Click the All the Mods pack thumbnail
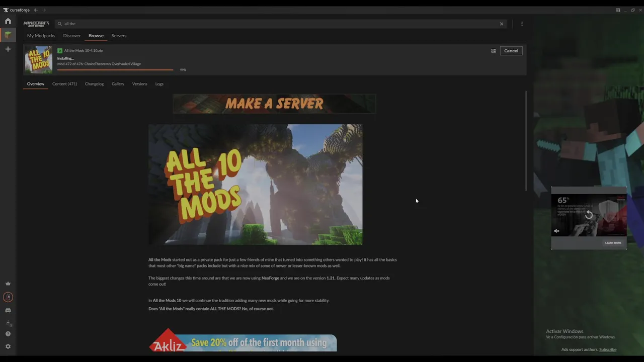The height and width of the screenshot is (362, 644). [x=39, y=60]
